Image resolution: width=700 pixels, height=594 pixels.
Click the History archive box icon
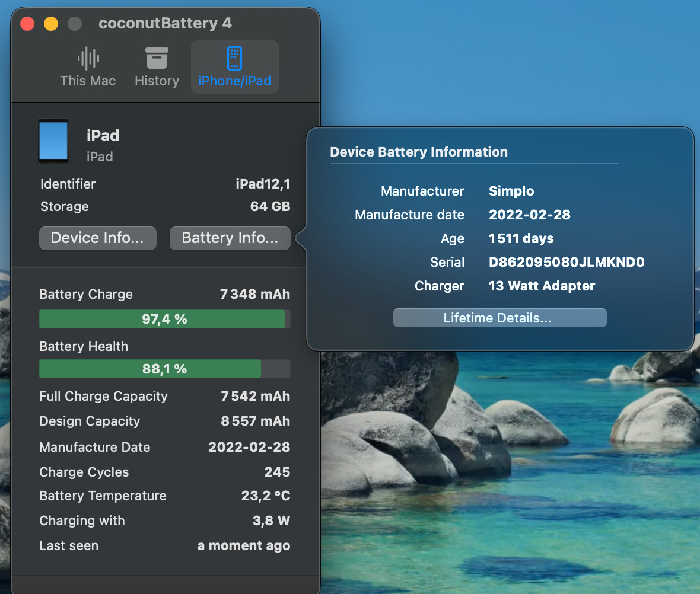157,58
